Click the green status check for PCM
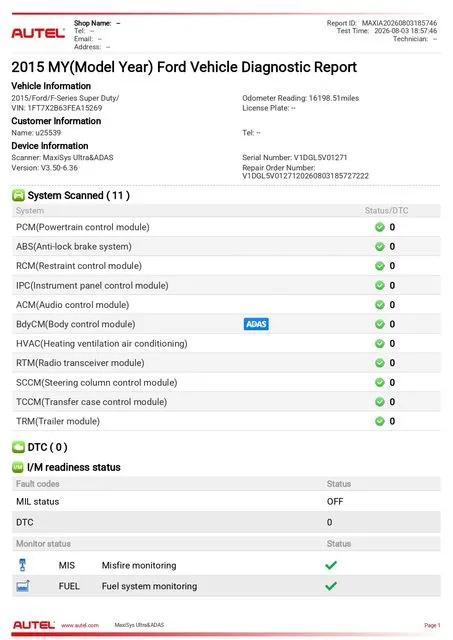Viewport: 453px width, 640px height. (x=380, y=227)
